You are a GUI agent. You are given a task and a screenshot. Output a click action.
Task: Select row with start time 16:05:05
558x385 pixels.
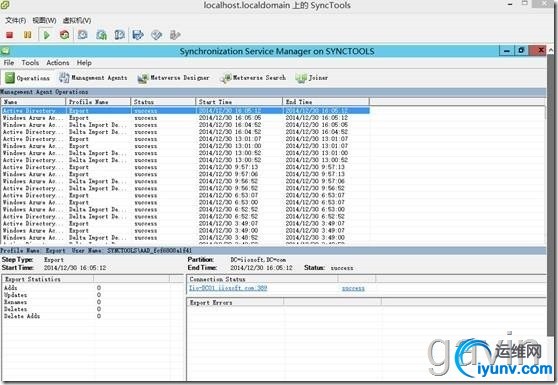point(185,118)
